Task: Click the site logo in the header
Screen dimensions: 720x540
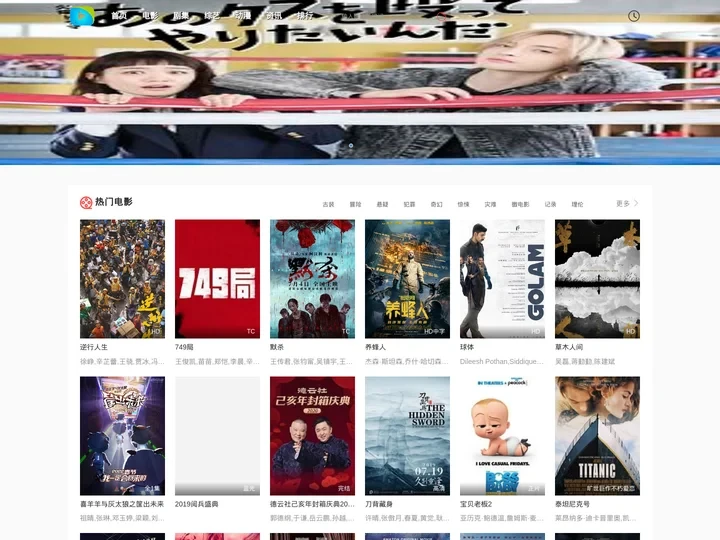Action: coord(82,16)
